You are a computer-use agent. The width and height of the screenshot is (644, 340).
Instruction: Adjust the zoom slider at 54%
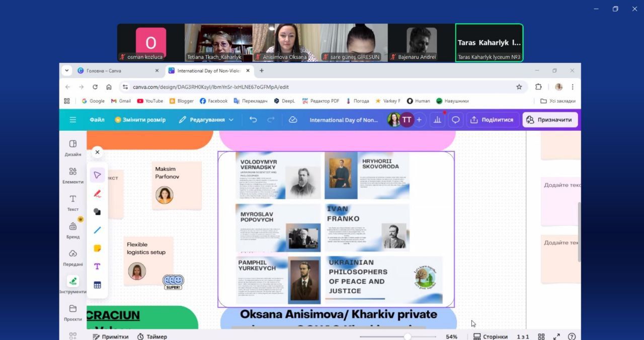pos(408,336)
